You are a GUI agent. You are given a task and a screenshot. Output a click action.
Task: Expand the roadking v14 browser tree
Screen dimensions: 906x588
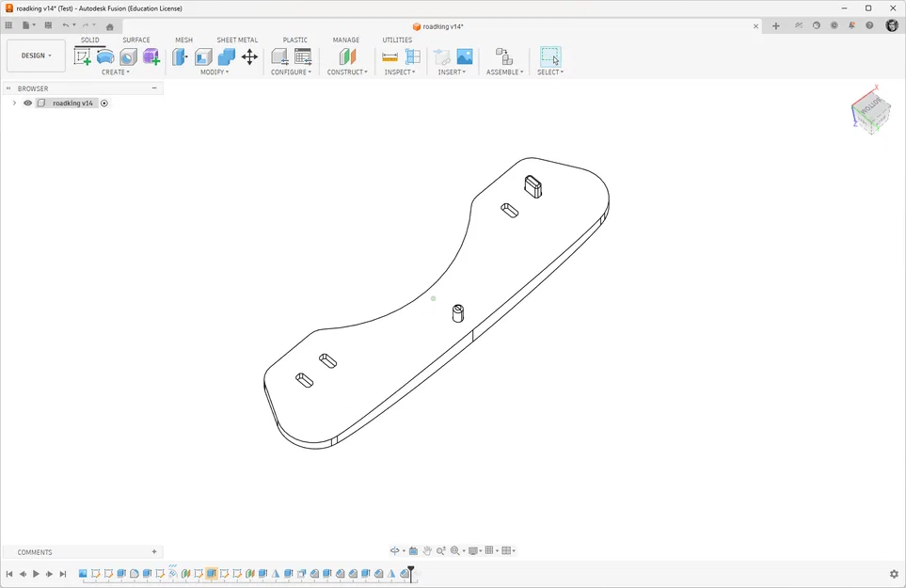coord(12,103)
